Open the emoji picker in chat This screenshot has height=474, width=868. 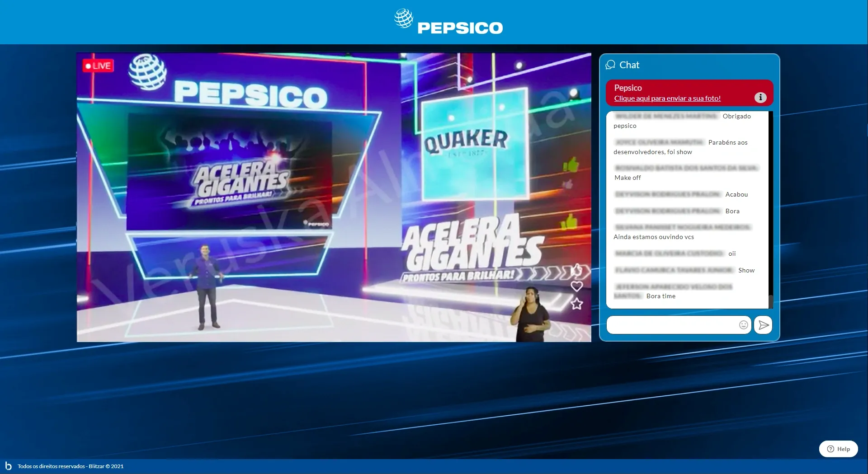[x=743, y=325]
